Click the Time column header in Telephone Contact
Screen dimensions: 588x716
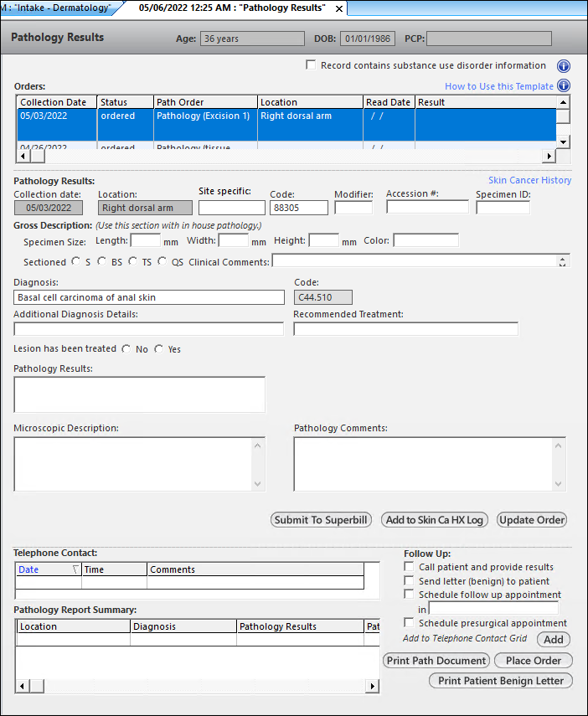point(115,569)
